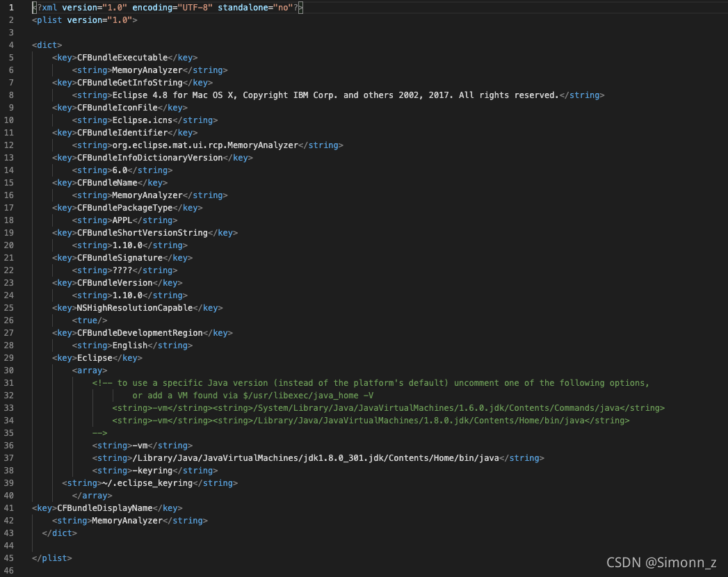The width and height of the screenshot is (728, 577).
Task: Place cursor on encoding="UTF-8" attribute
Action: click(x=172, y=8)
